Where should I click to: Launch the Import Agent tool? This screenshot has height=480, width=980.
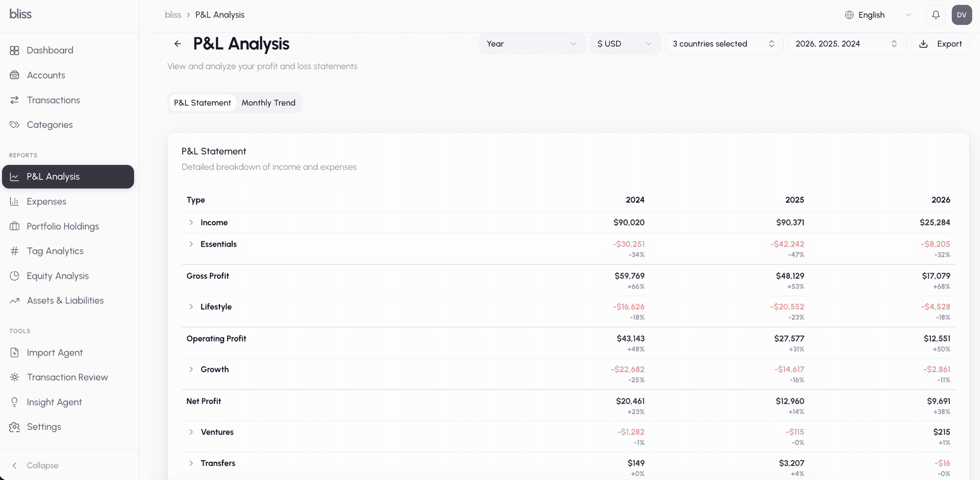click(x=55, y=352)
